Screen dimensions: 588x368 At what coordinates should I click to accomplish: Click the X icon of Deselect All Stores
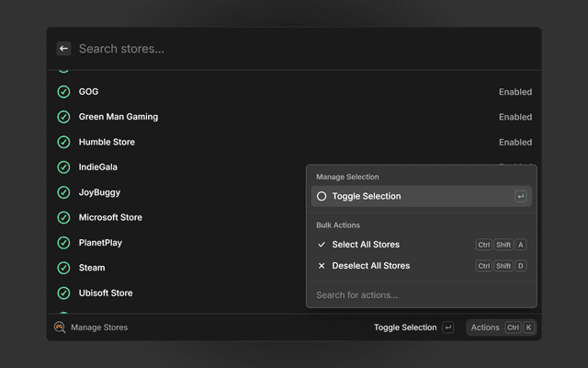pyautogui.click(x=322, y=266)
